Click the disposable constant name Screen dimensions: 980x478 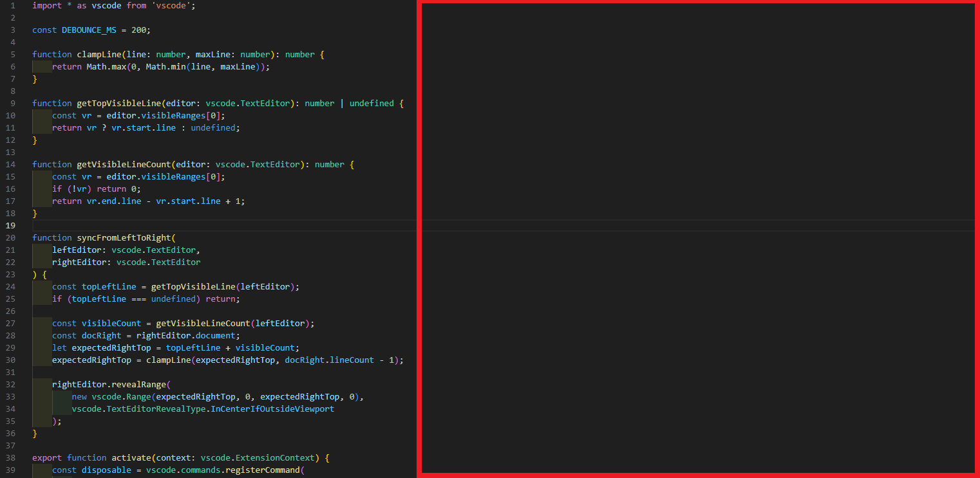pyautogui.click(x=106, y=470)
